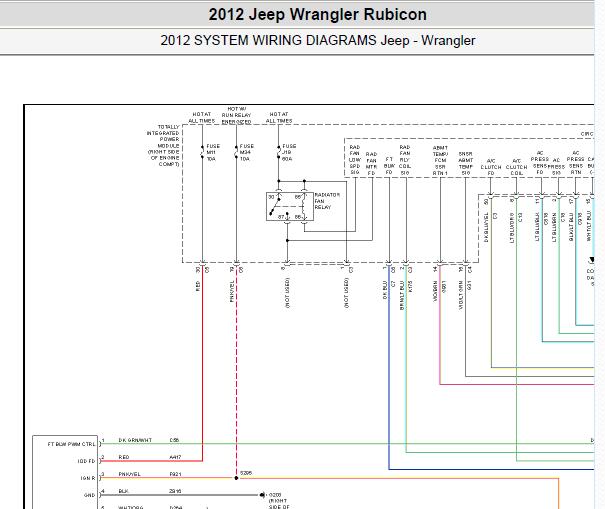Click the "AC PRESS SENS RTN" label

point(576,162)
